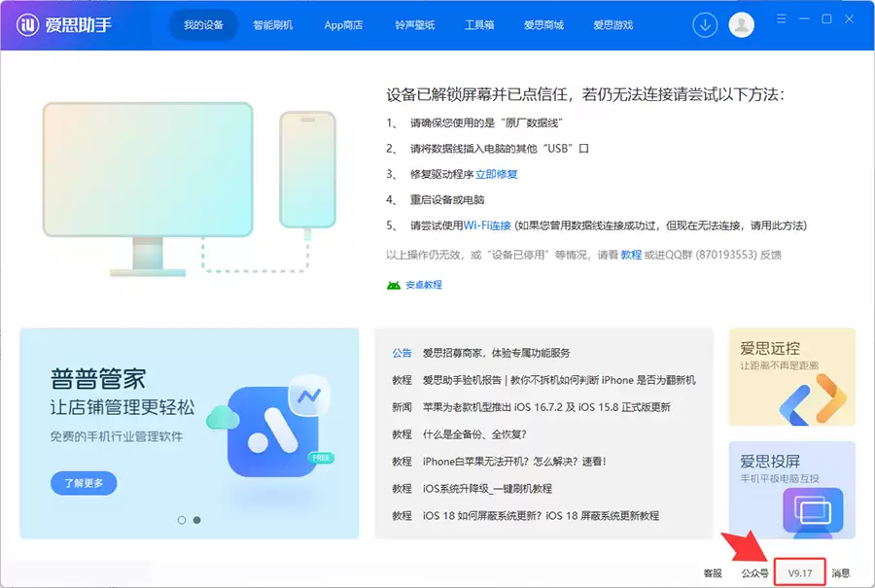This screenshot has height=588, width=875.
Task: Open the download manager arrow icon
Action: pos(705,25)
